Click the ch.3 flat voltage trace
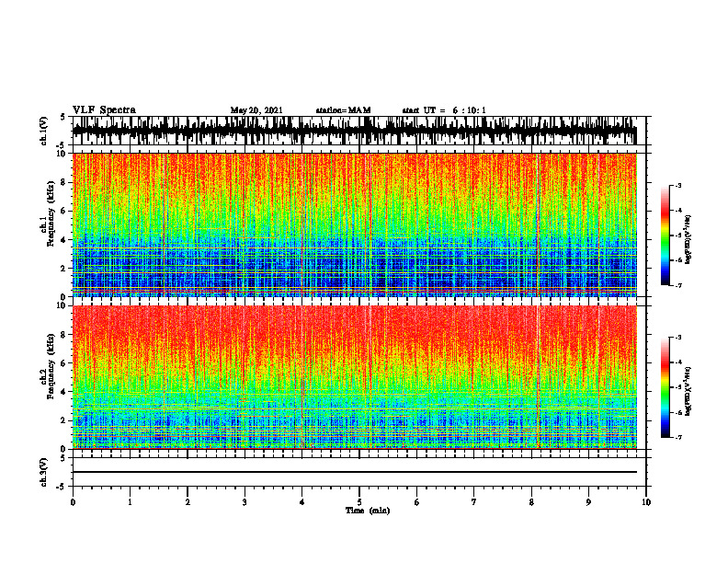The image size is (728, 563). click(x=355, y=472)
